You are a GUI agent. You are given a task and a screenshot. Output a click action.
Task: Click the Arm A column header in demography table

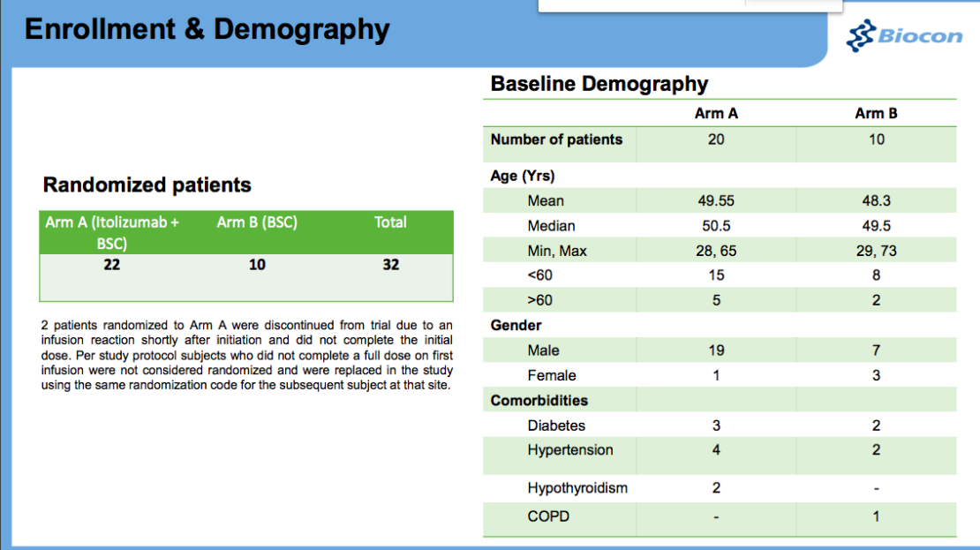tap(716, 114)
